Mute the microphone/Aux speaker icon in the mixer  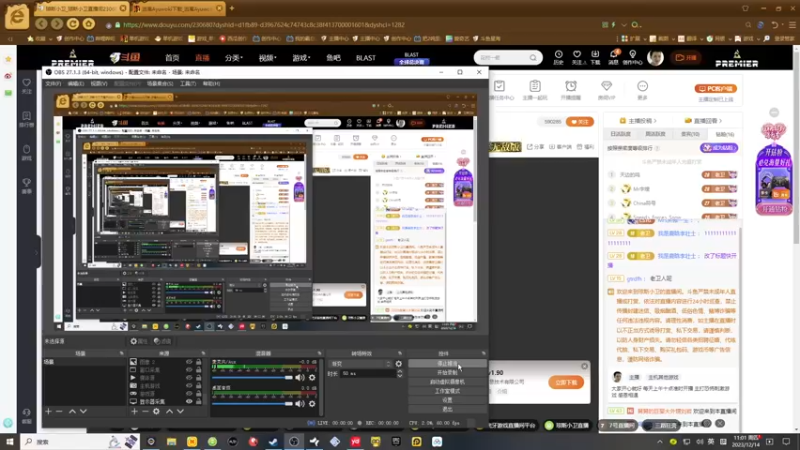click(x=299, y=378)
